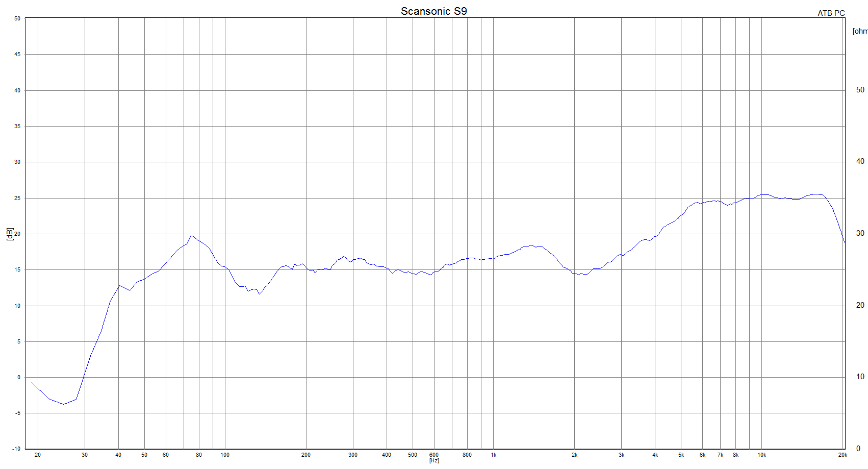This screenshot has height=469, width=868.
Task: Click the 10 ohm tick on the right axis
Action: pos(860,377)
